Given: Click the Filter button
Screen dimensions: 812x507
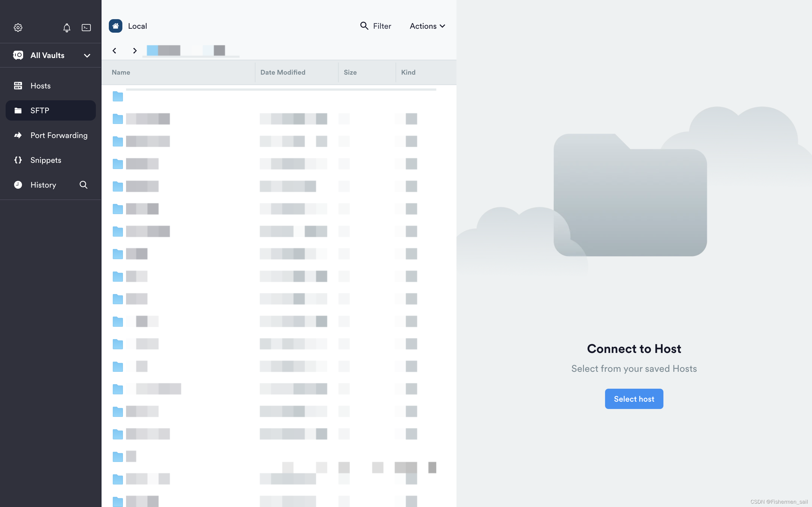Looking at the screenshot, I should (375, 26).
